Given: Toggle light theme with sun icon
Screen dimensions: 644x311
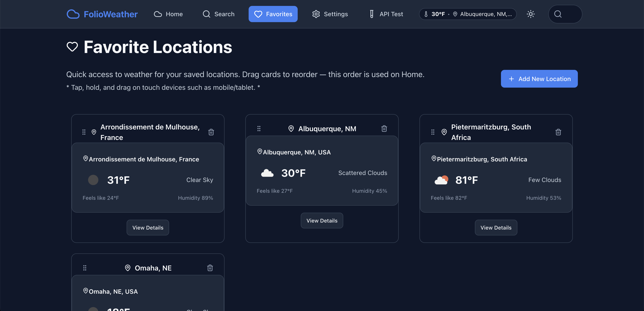Looking at the screenshot, I should (x=531, y=14).
